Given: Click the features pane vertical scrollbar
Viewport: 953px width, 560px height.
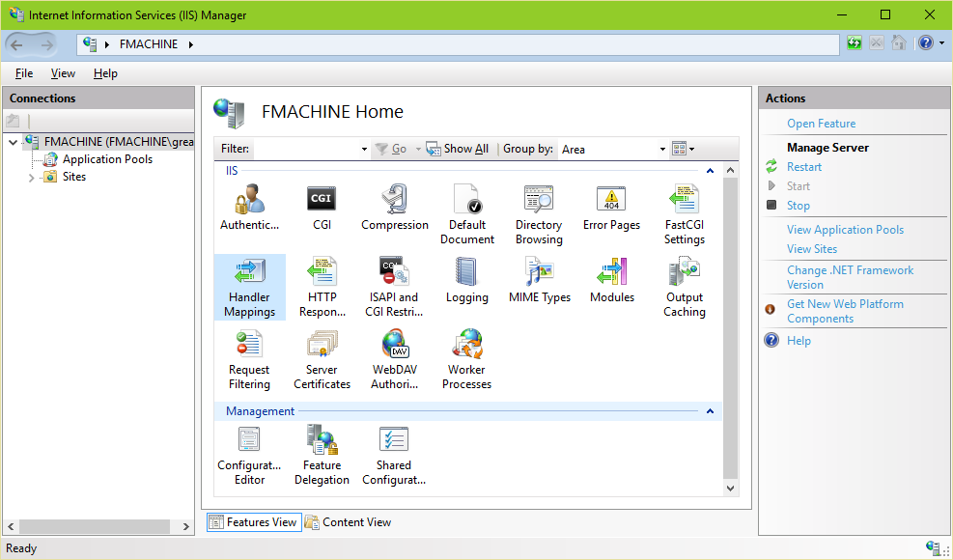Looking at the screenshot, I should pyautogui.click(x=730, y=328).
